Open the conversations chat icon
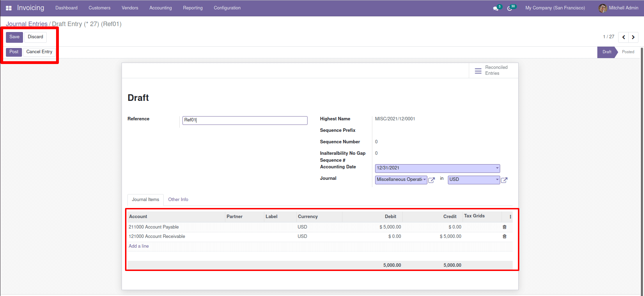This screenshot has width=644, height=296. click(496, 8)
